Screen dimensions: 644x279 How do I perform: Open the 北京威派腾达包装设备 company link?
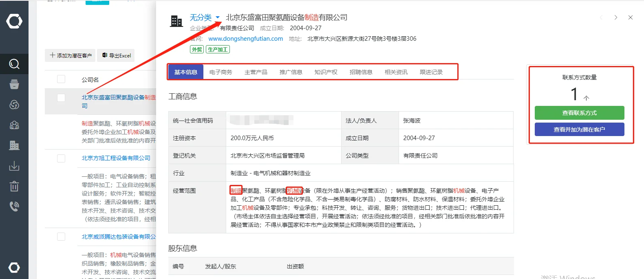click(x=119, y=237)
